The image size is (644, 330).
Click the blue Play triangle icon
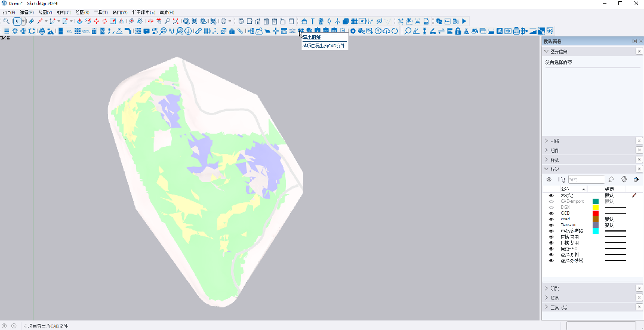tap(464, 21)
